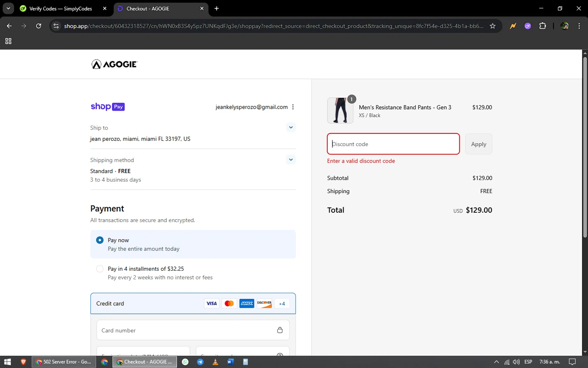Open the Chrome three-dot menu
The width and height of the screenshot is (588, 368).
coord(579,26)
